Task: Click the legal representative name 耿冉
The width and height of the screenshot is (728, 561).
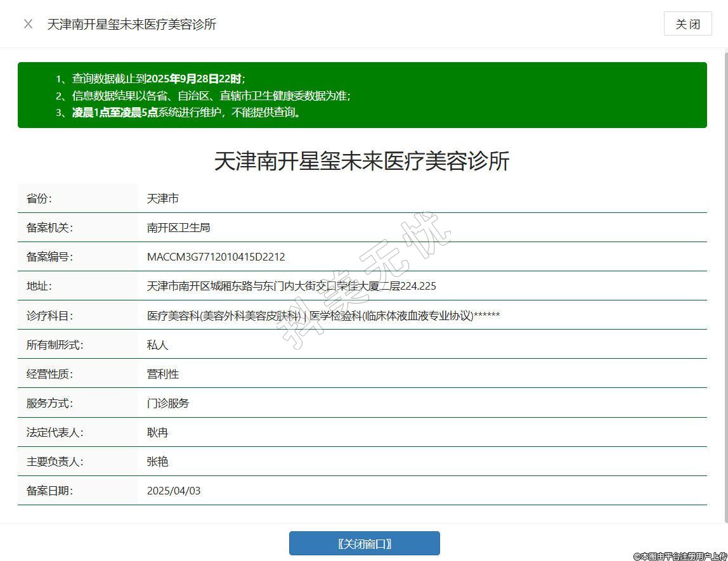Action: point(157,432)
